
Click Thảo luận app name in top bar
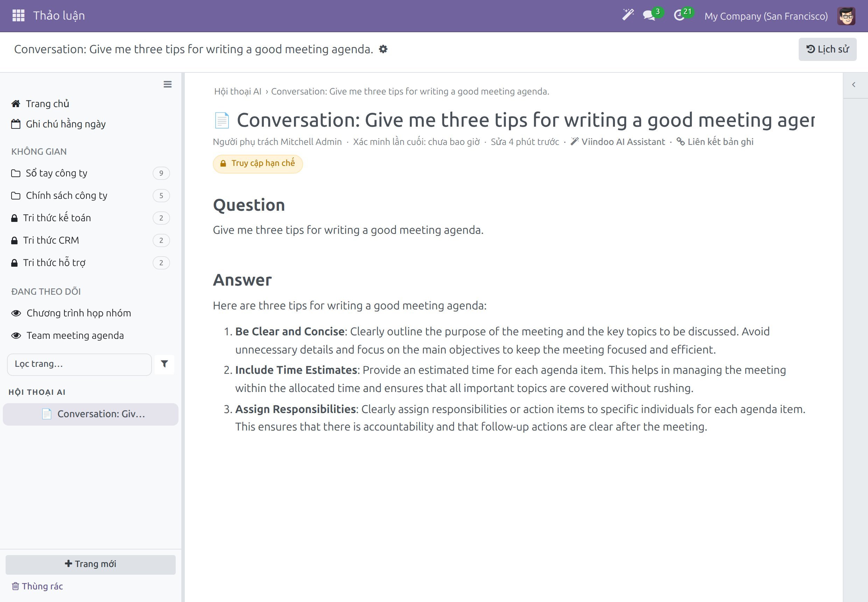coord(59,16)
